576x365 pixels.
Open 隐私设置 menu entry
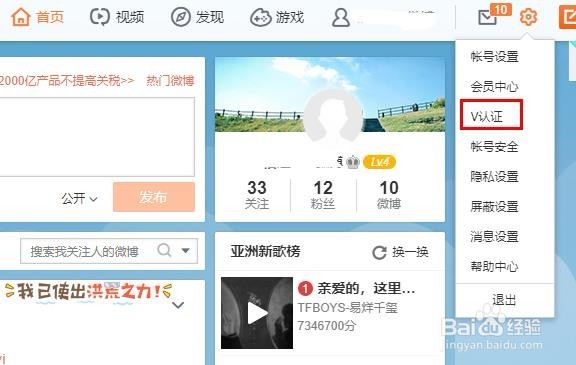point(494,177)
